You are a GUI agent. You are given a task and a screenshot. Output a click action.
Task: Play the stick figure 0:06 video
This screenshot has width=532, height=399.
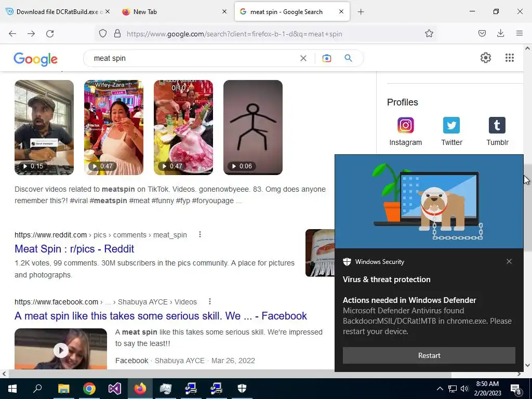point(253,128)
